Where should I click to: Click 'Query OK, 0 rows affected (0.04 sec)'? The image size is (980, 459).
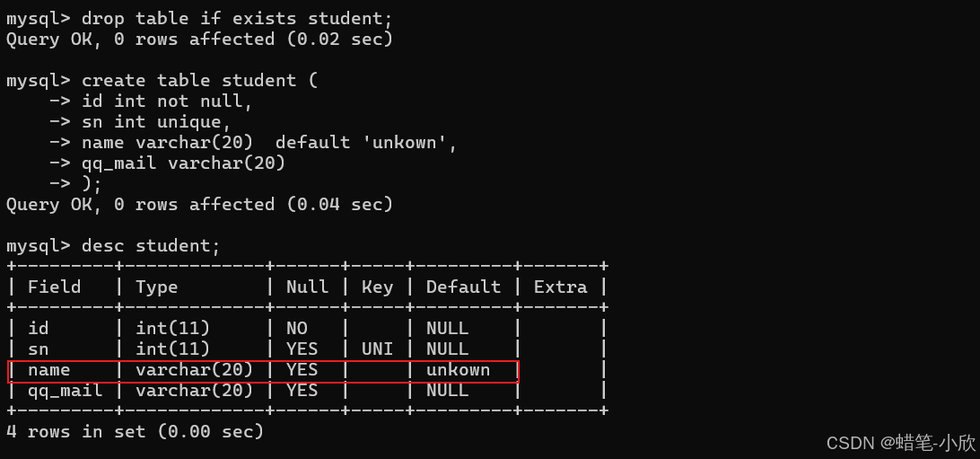tap(199, 205)
